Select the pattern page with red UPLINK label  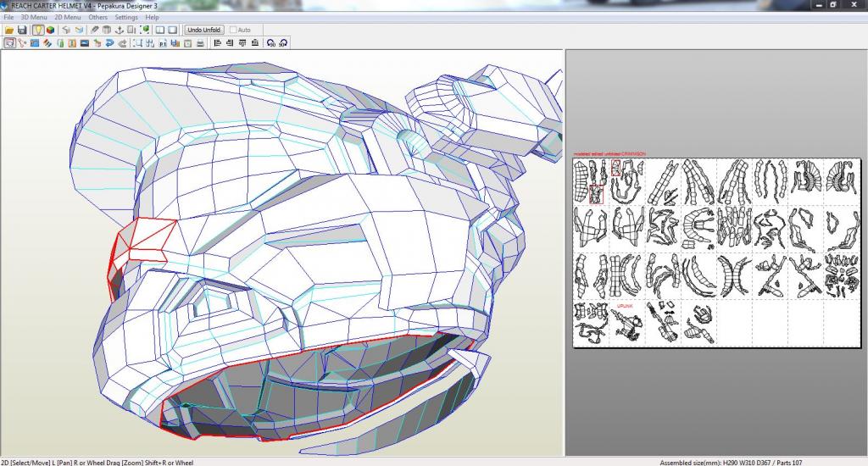[x=627, y=323]
